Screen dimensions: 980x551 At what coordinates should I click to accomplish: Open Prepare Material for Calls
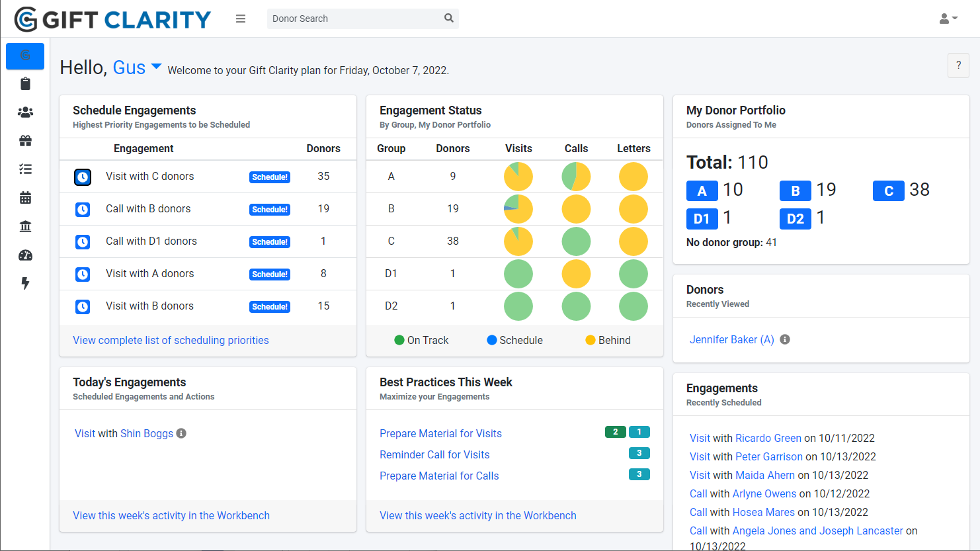pos(439,476)
